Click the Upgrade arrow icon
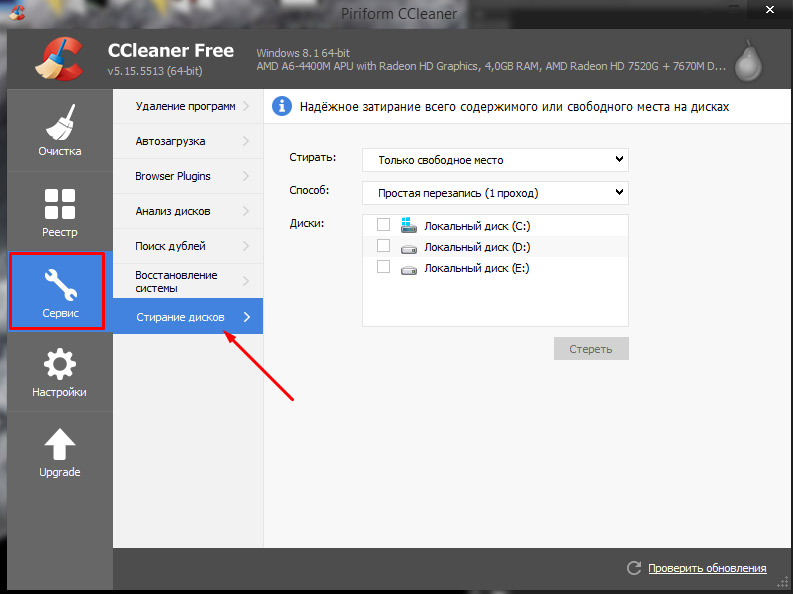 [60, 451]
